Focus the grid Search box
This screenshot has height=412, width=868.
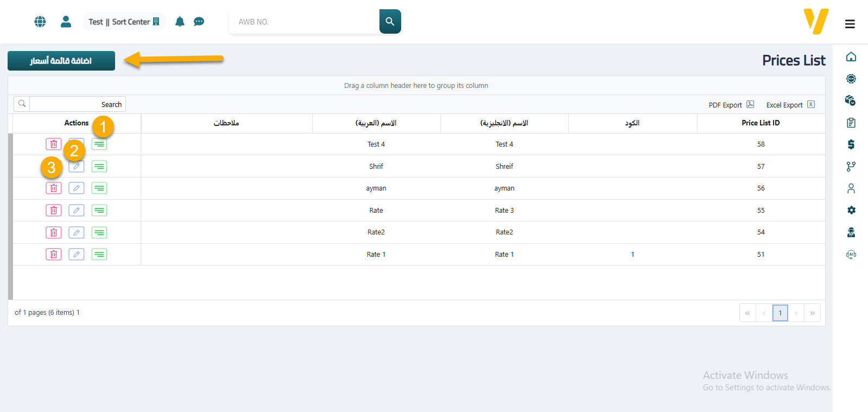pos(78,104)
